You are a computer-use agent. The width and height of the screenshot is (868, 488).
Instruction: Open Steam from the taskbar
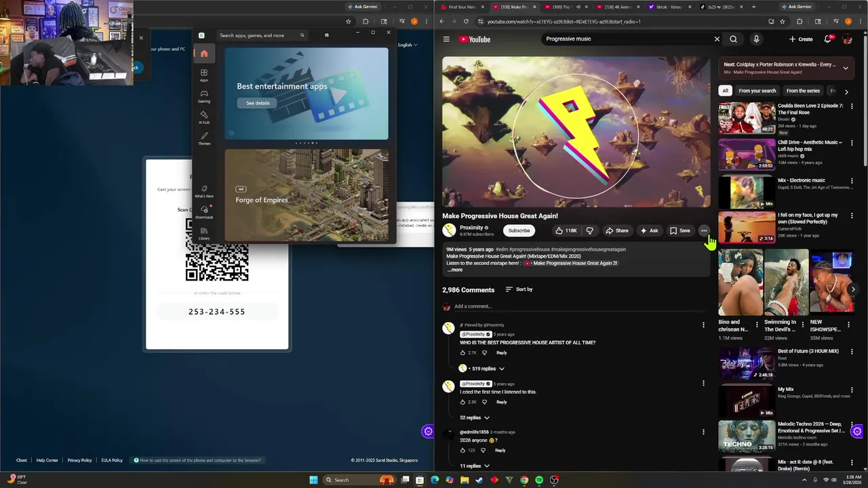479,480
